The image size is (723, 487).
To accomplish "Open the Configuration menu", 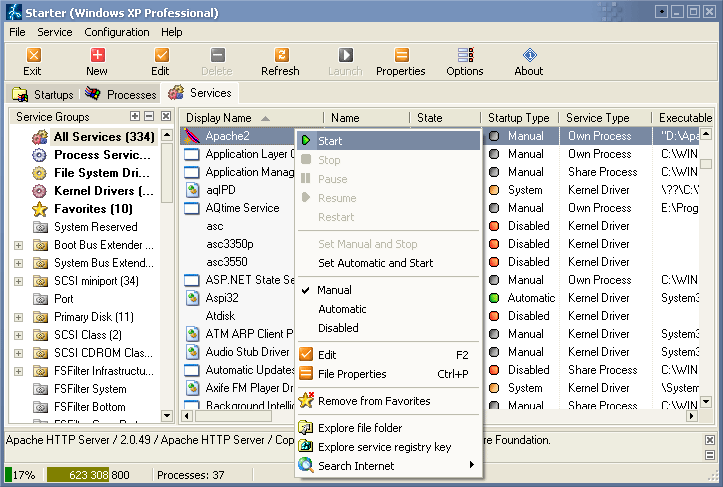I will [117, 32].
